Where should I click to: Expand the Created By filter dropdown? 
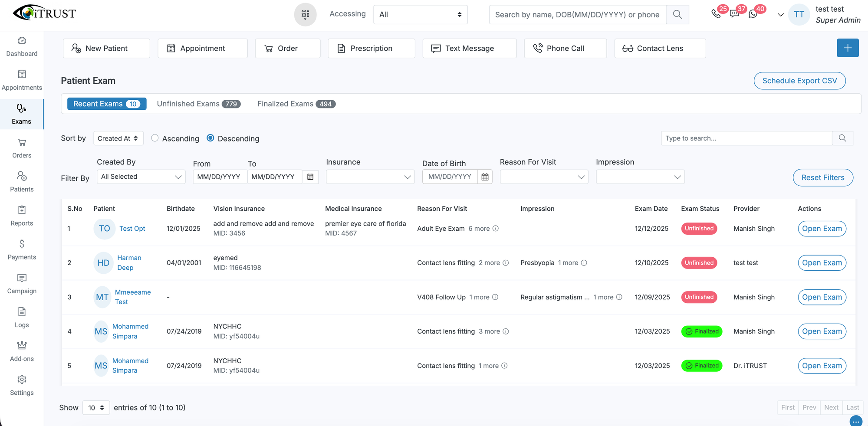[x=141, y=177]
